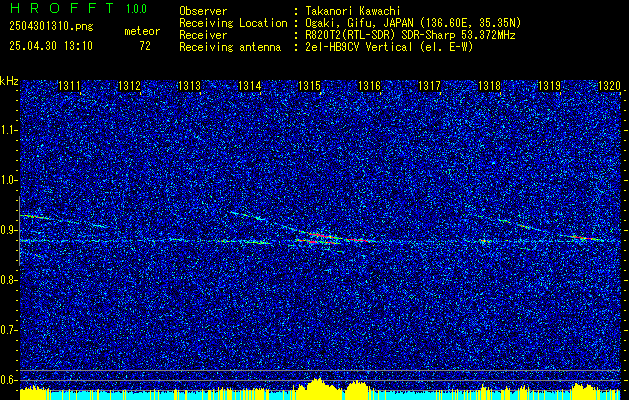This screenshot has width=629, height=400.
Task: Click the 1319 time marker
Action: pyautogui.click(x=549, y=86)
